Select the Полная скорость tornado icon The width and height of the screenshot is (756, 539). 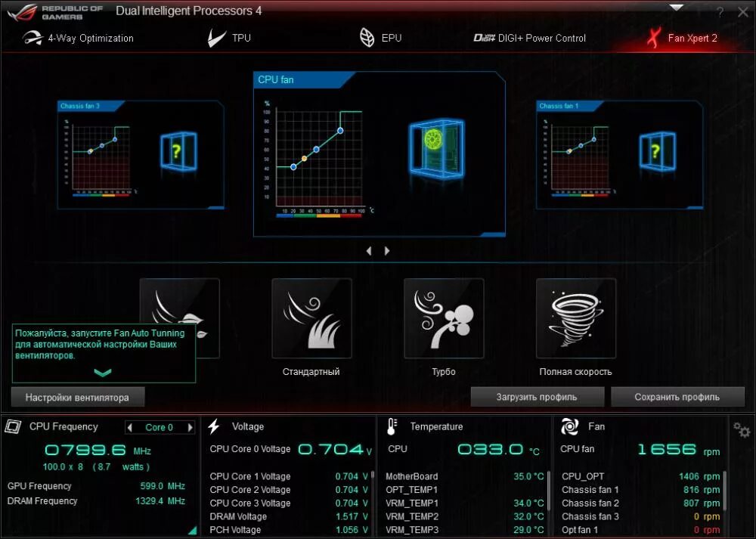tap(575, 318)
